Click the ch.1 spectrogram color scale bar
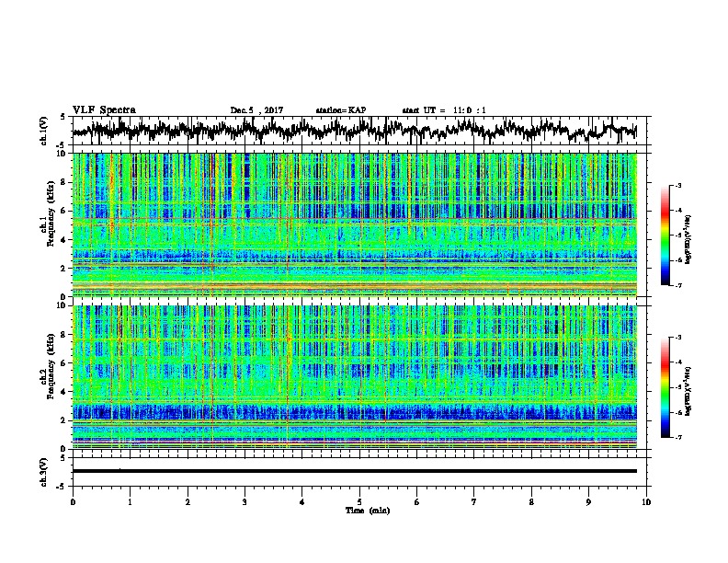The height and width of the screenshot is (563, 728). (x=665, y=236)
